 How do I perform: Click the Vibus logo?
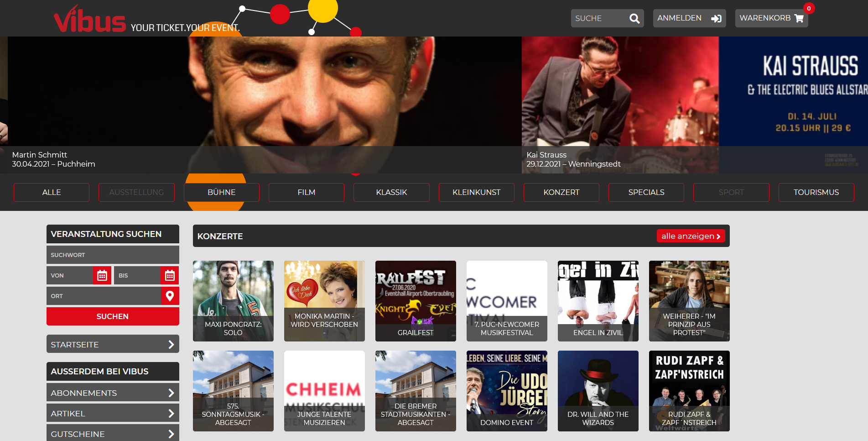[x=90, y=19]
